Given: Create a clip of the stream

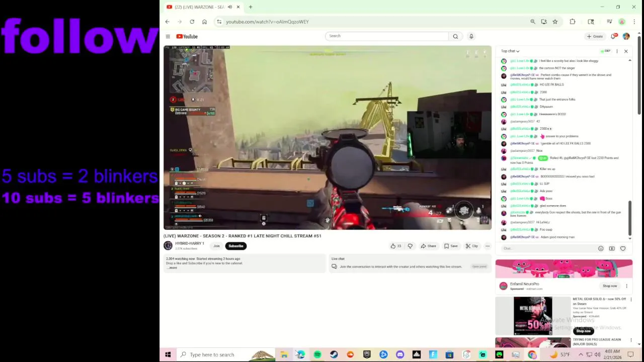Looking at the screenshot, I should click(471, 246).
